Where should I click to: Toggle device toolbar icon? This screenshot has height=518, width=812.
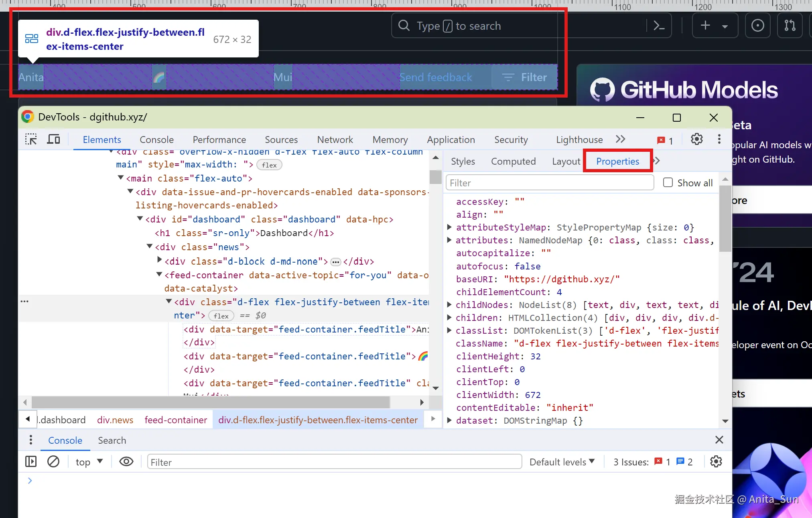[53, 139]
